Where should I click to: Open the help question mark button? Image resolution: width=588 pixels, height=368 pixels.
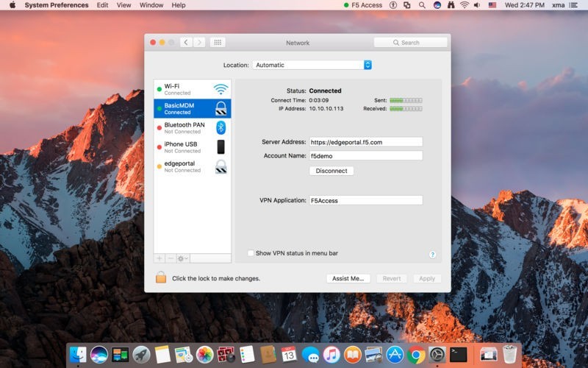click(432, 254)
